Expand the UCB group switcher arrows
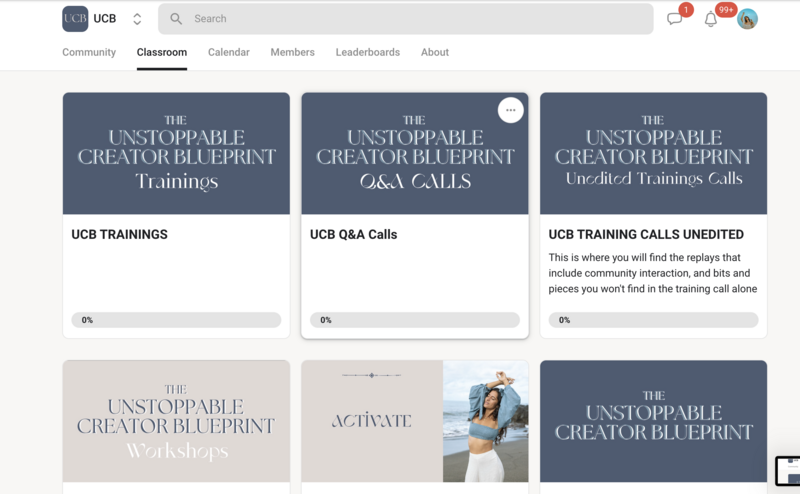 point(137,19)
